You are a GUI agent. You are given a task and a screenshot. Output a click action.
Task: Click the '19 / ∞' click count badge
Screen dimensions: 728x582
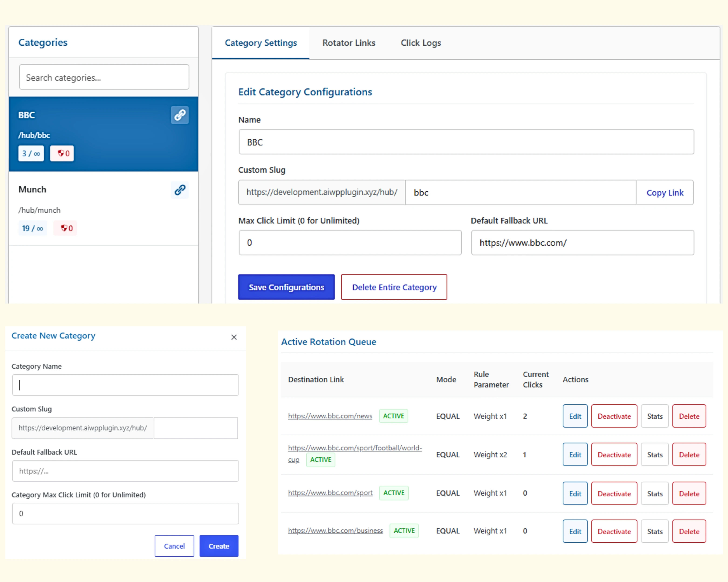33,228
